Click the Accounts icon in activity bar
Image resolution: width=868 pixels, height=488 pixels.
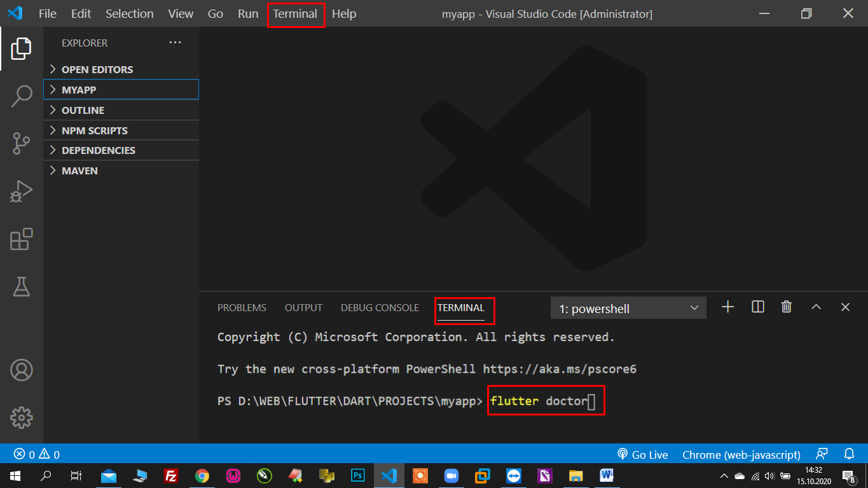pos(22,370)
